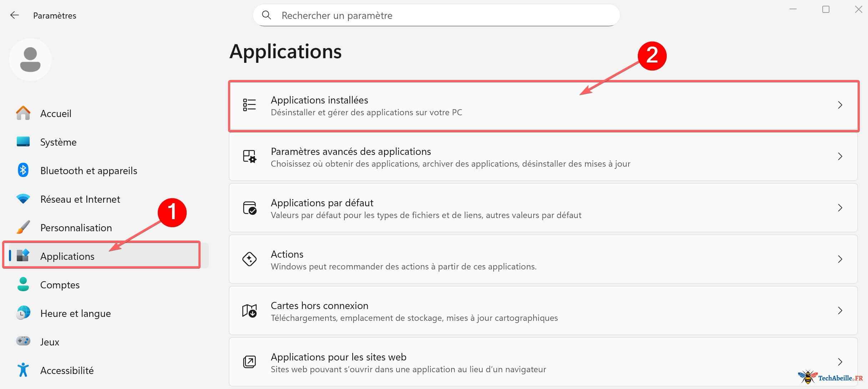868x389 pixels.
Task: Click the Réseau et Internet Wi-Fi icon
Action: point(23,199)
